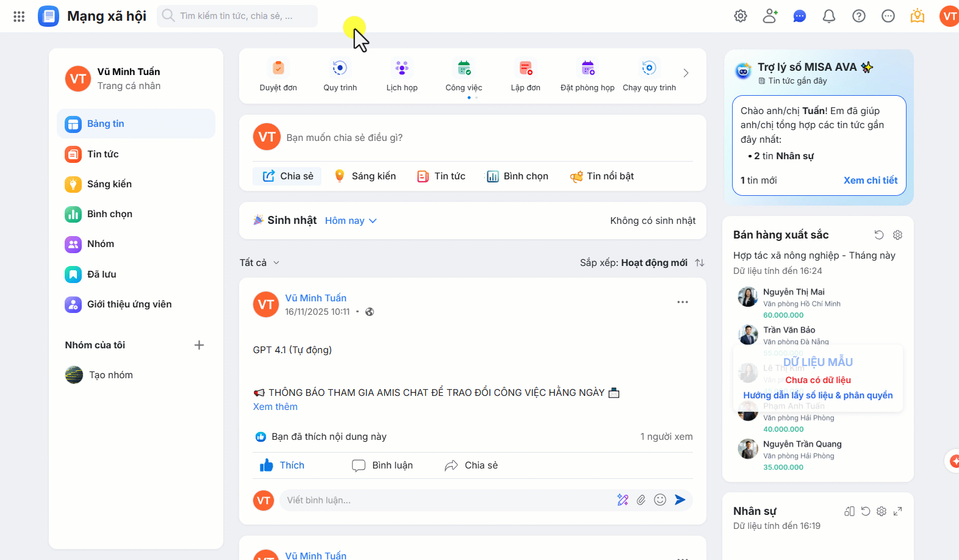
Task: Open the Lịch họp shortcut
Action: coord(402,76)
